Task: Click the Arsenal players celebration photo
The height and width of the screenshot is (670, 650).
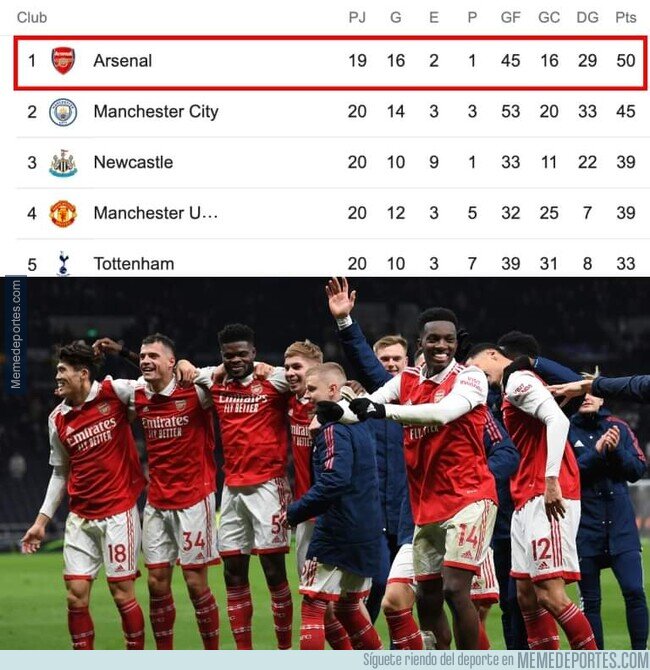Action: point(325,463)
